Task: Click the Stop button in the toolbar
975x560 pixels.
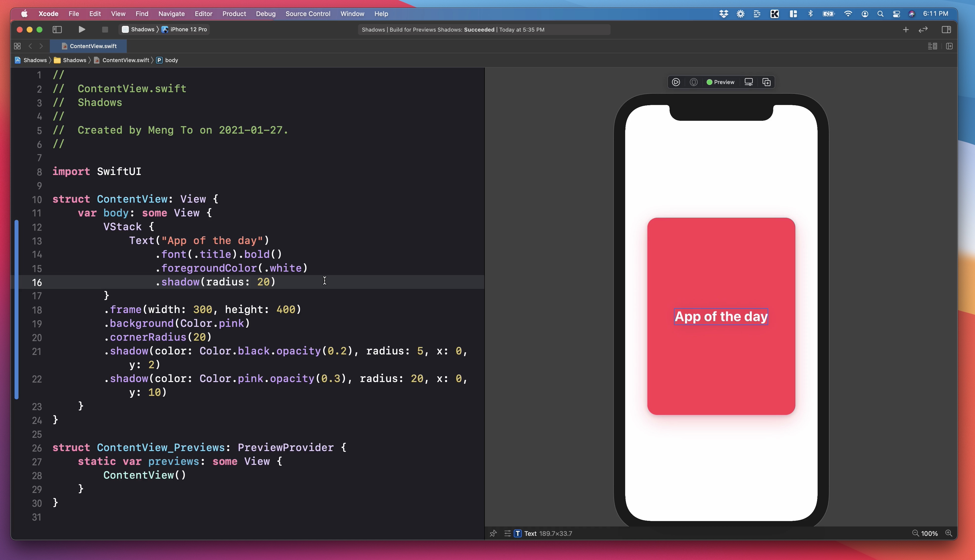Action: click(x=105, y=29)
